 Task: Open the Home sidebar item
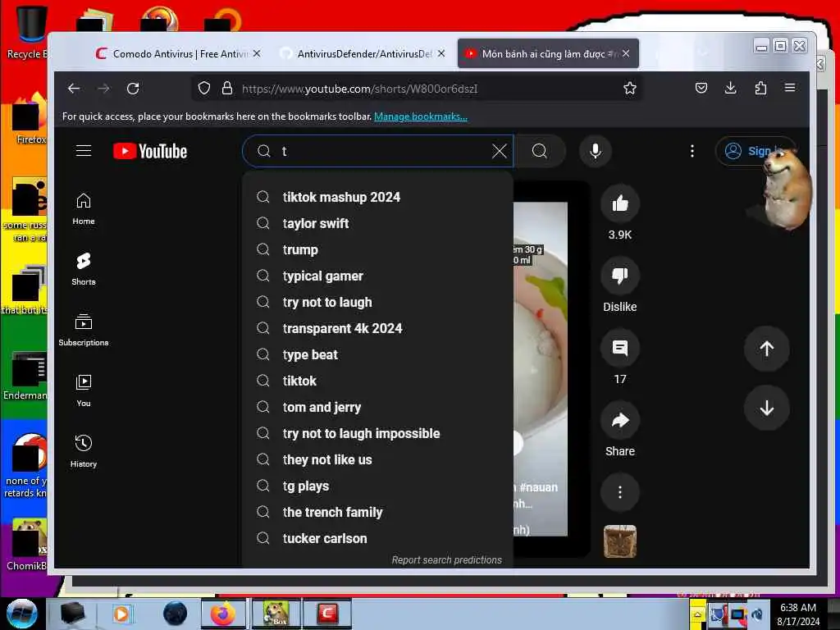[x=84, y=209]
